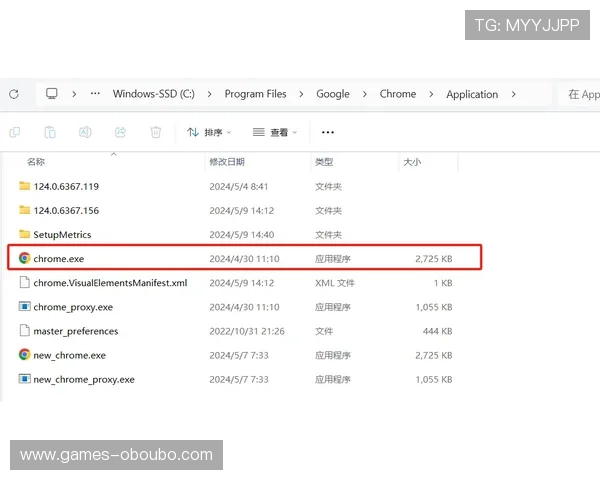Screen dimensions: 600x480
Task: Click the new_chrome.exe file name
Action: pos(70,356)
